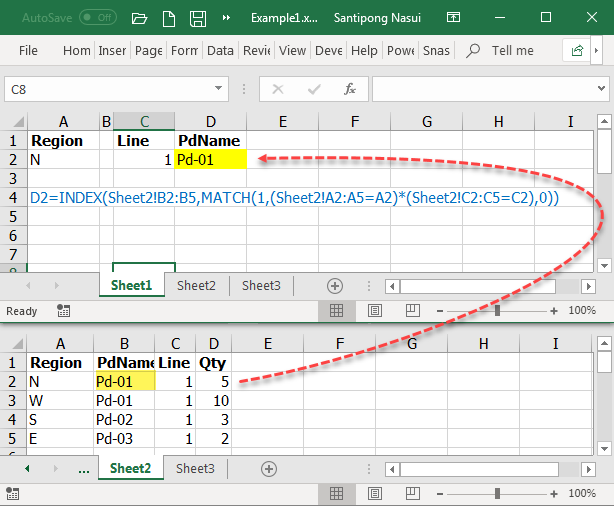The image size is (614, 506).
Task: Select yellow cell B2 Pd-01 in Sheet2
Action: pos(124,381)
